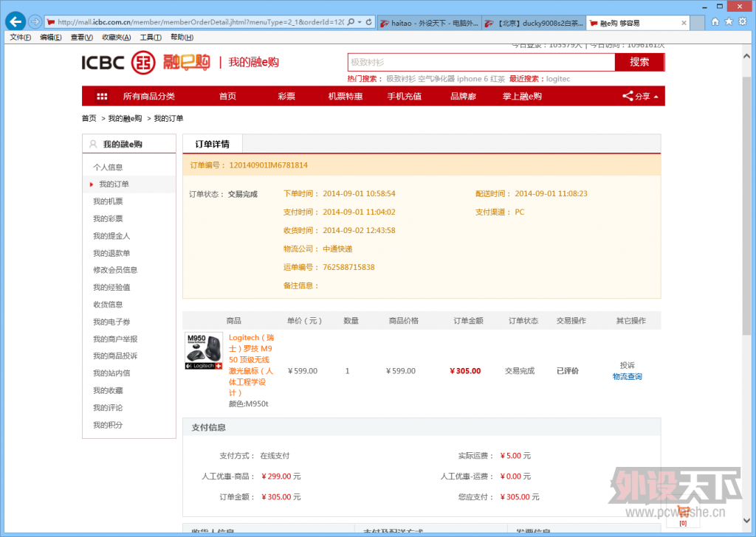The height and width of the screenshot is (537, 756).
Task: Click the 物流查询 logistics link
Action: tap(628, 377)
